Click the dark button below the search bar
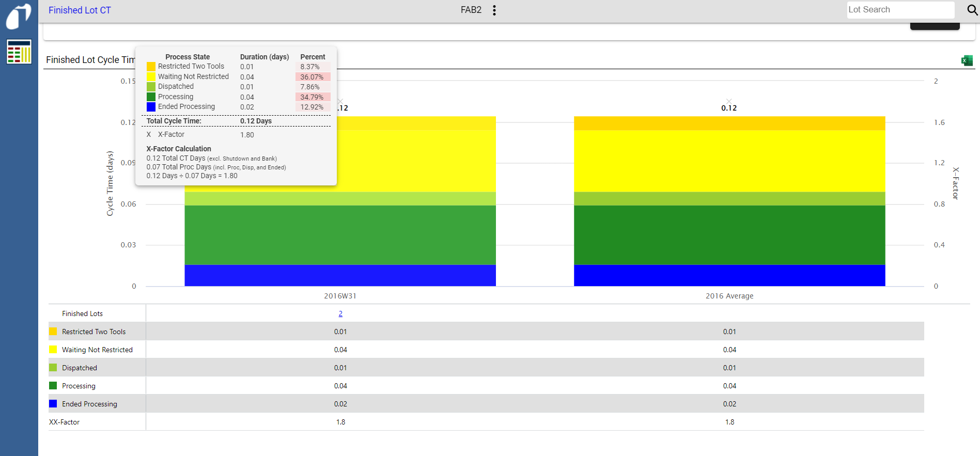This screenshot has width=980, height=456. [934, 26]
